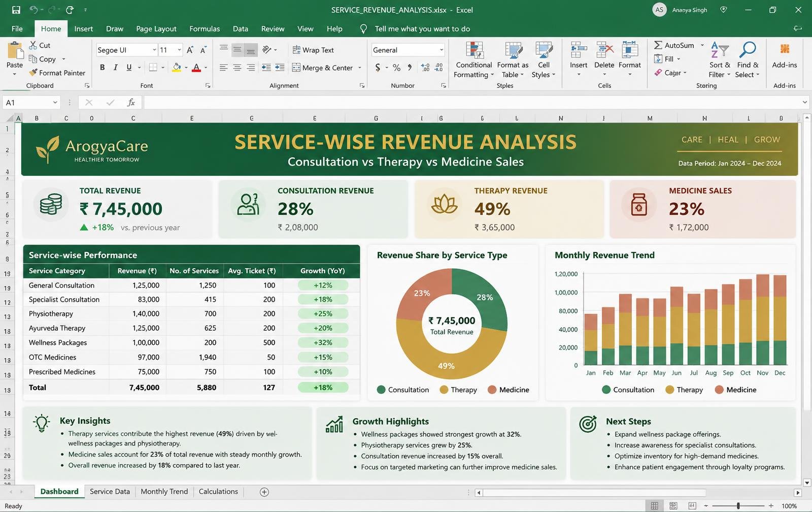Viewport: 812px width, 512px height.
Task: Open the Add-ins button
Action: 785,55
